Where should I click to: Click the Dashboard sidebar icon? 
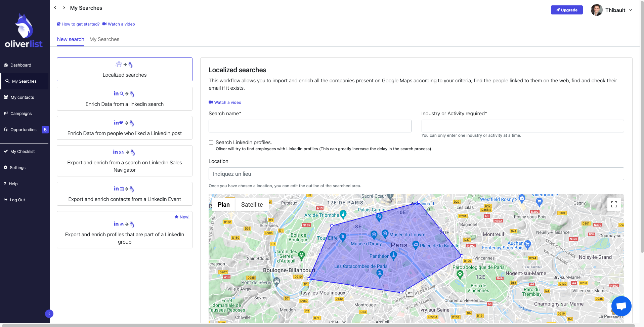tap(6, 65)
